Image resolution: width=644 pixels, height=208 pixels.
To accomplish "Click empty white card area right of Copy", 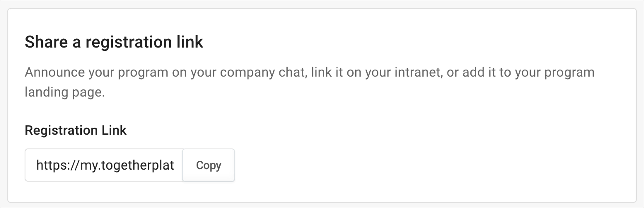I will coord(425,165).
